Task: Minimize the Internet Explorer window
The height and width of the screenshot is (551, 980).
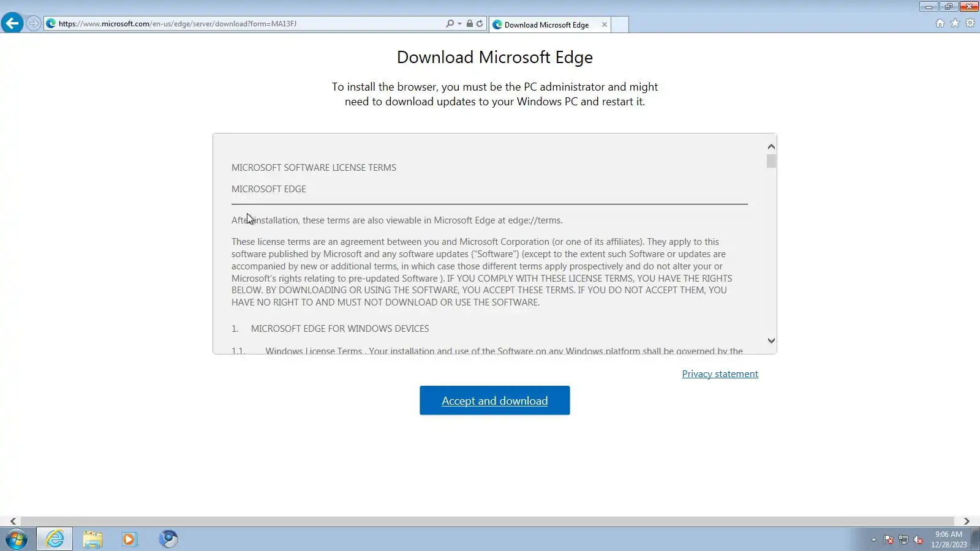Action: tap(929, 7)
